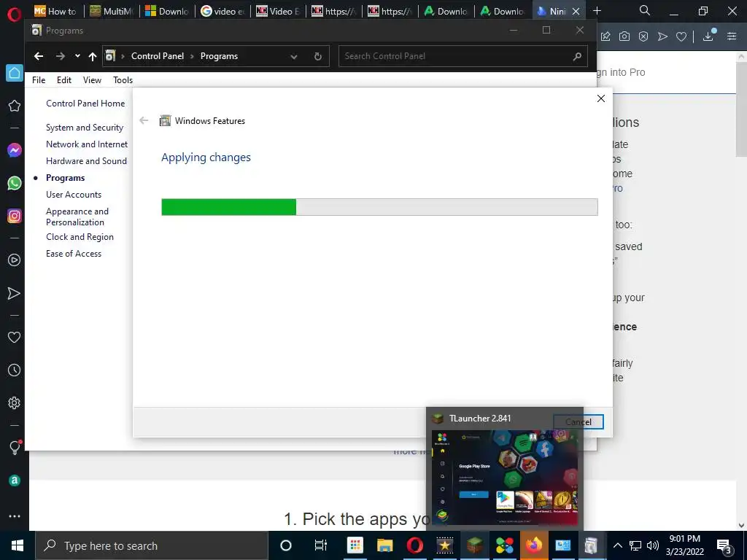
Task: Open the View menu
Action: pos(92,80)
